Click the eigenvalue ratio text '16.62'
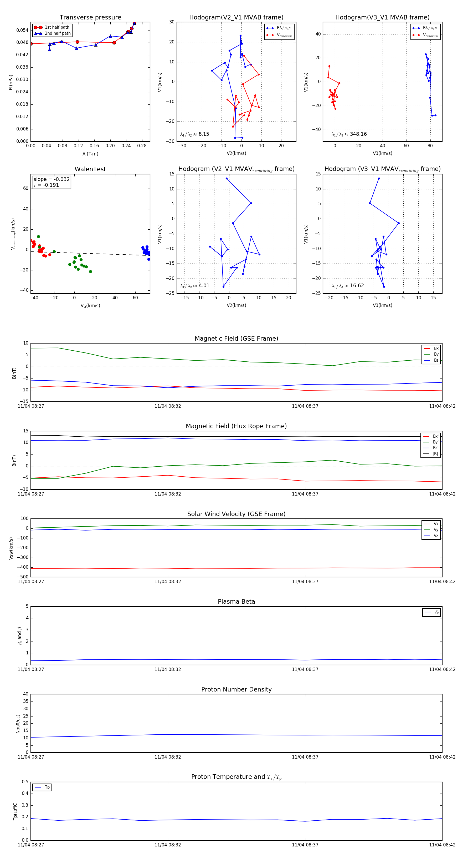This screenshot has width=473, height=868. (357, 286)
